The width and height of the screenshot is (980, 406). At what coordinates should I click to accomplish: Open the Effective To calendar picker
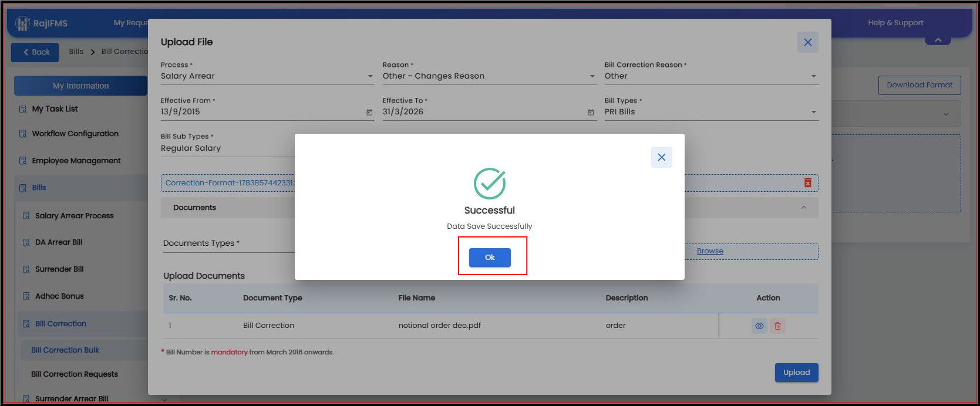[x=591, y=112]
